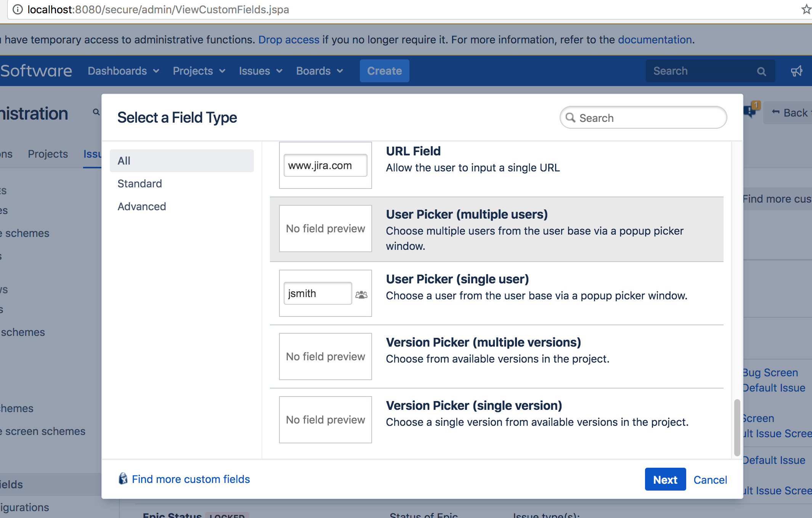The width and height of the screenshot is (812, 518).
Task: Click the back arrow icon near Back
Action: coord(777,112)
